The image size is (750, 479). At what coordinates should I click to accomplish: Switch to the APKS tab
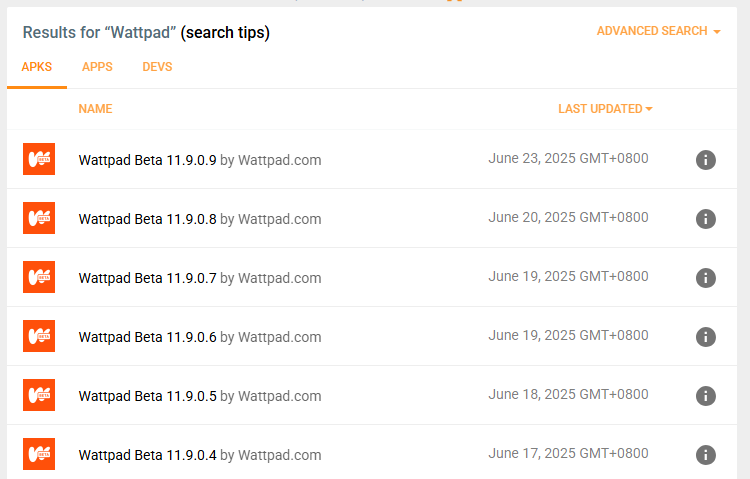(x=37, y=67)
